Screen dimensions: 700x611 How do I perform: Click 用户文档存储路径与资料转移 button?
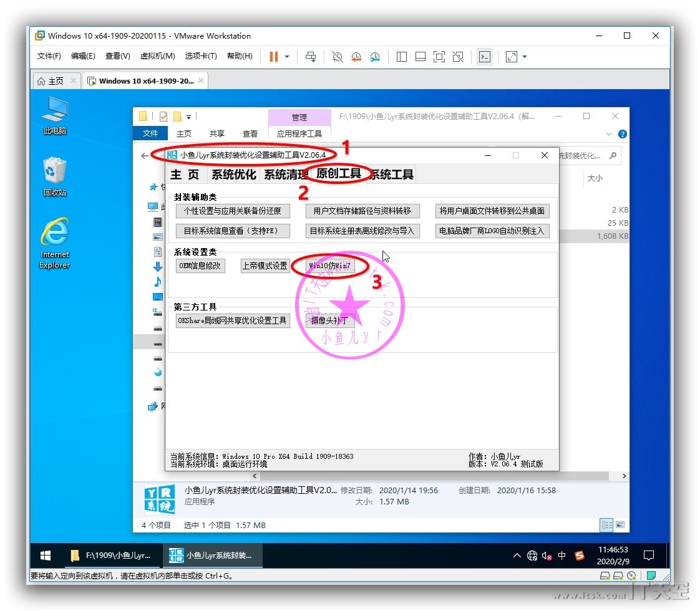coord(362,211)
